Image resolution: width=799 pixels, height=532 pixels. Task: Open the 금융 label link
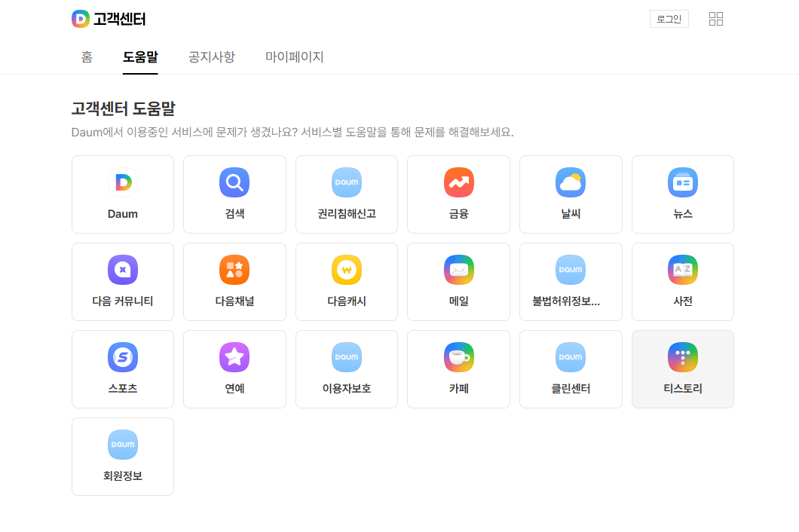pyautogui.click(x=458, y=214)
